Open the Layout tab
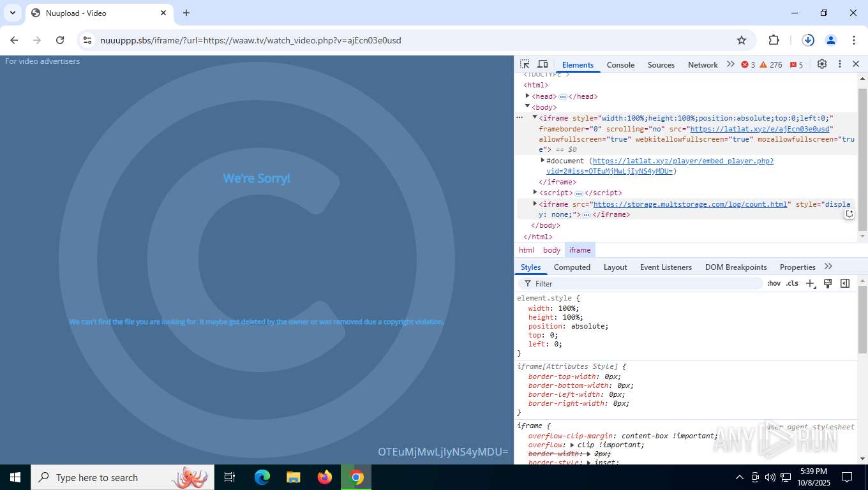868x490 pixels. [615, 267]
